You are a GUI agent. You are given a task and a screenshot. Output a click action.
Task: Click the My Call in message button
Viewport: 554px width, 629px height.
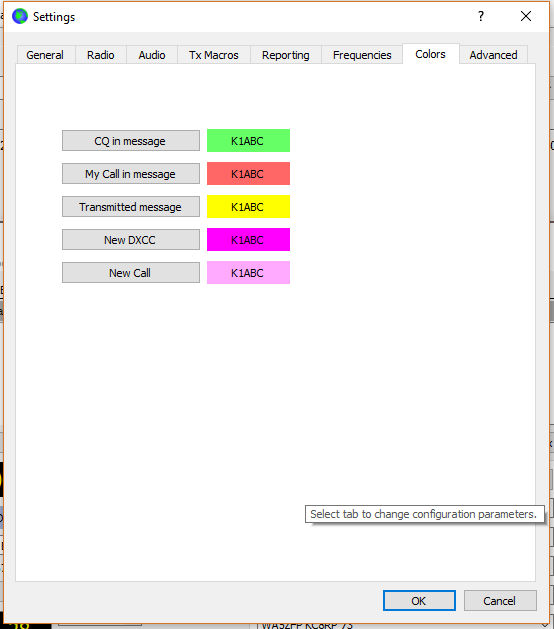[x=131, y=174]
